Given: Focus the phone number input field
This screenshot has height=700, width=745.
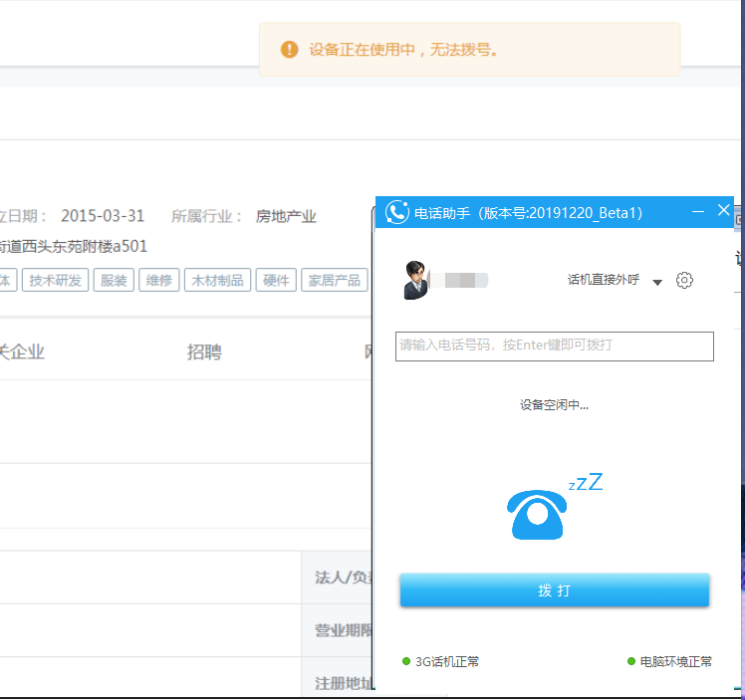Looking at the screenshot, I should tap(554, 346).
